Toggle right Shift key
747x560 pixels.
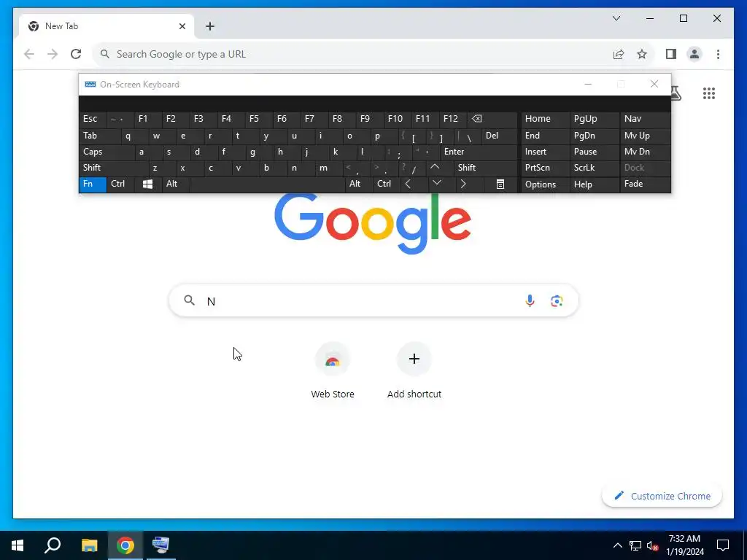pos(486,168)
